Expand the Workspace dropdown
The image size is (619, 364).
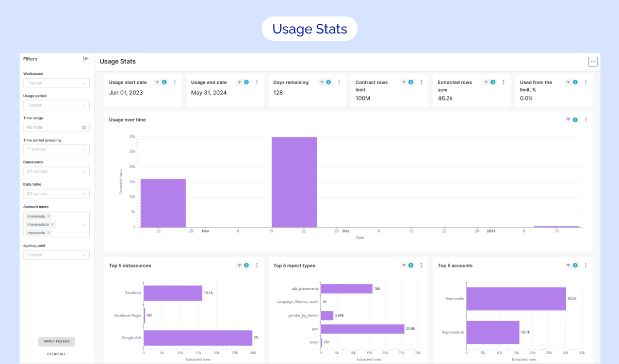click(x=56, y=83)
